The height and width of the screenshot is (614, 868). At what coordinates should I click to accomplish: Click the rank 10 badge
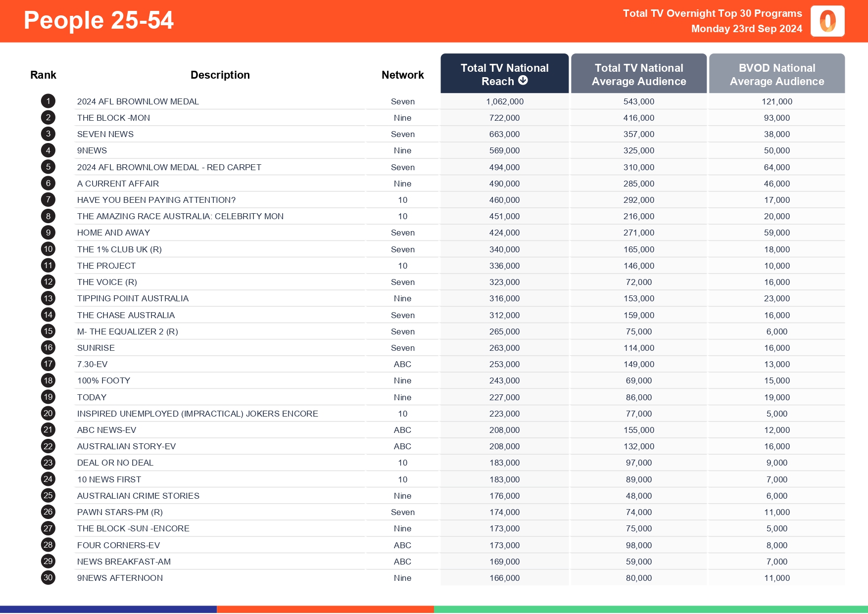[x=48, y=249]
